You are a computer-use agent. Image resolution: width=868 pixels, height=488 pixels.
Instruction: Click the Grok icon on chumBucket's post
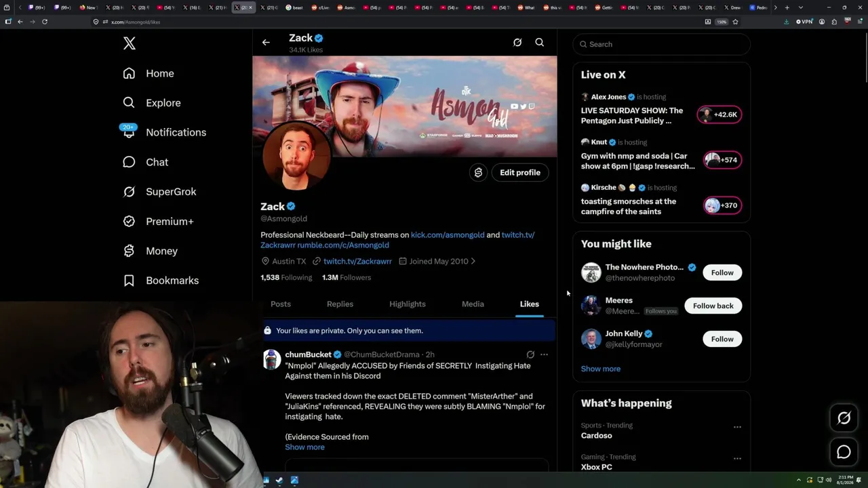click(x=530, y=354)
